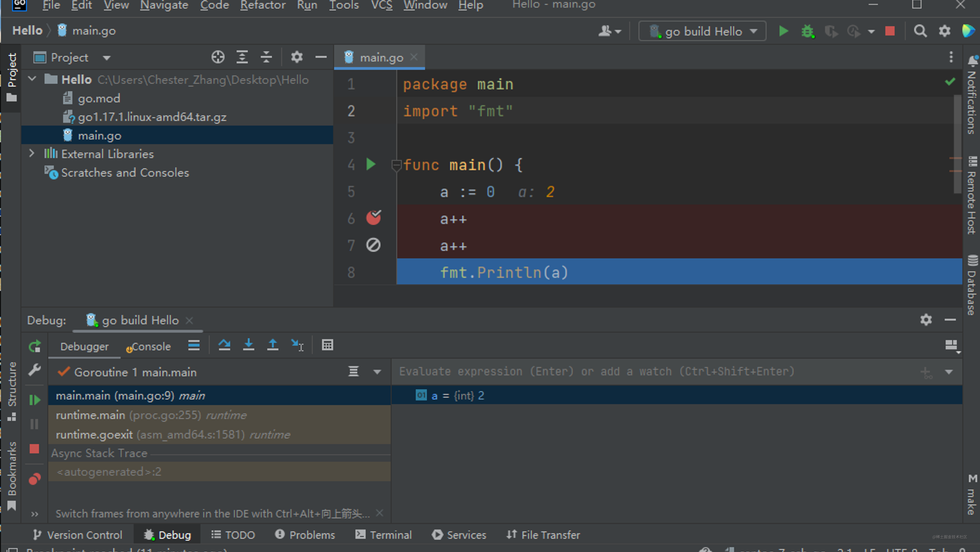Open Evaluate Expression calculator icon
This screenshot has height=552, width=980.
pyautogui.click(x=327, y=345)
